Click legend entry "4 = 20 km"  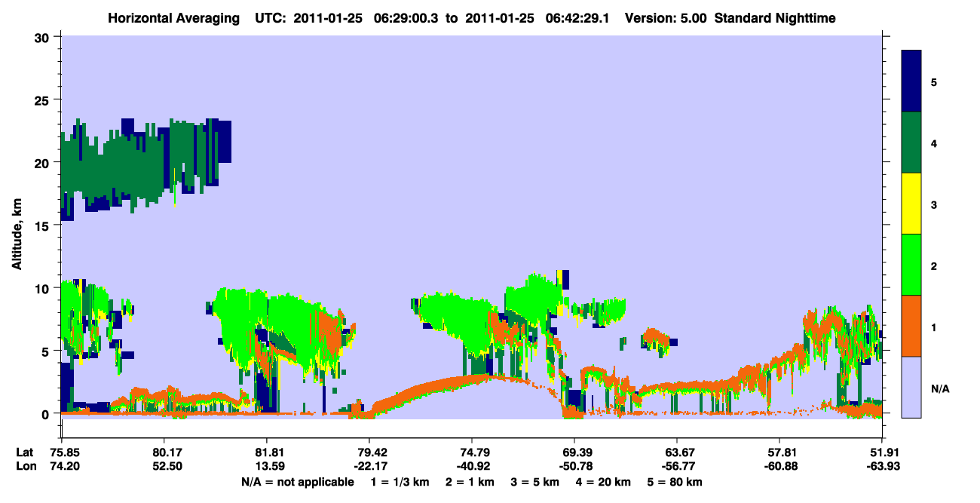point(603,482)
